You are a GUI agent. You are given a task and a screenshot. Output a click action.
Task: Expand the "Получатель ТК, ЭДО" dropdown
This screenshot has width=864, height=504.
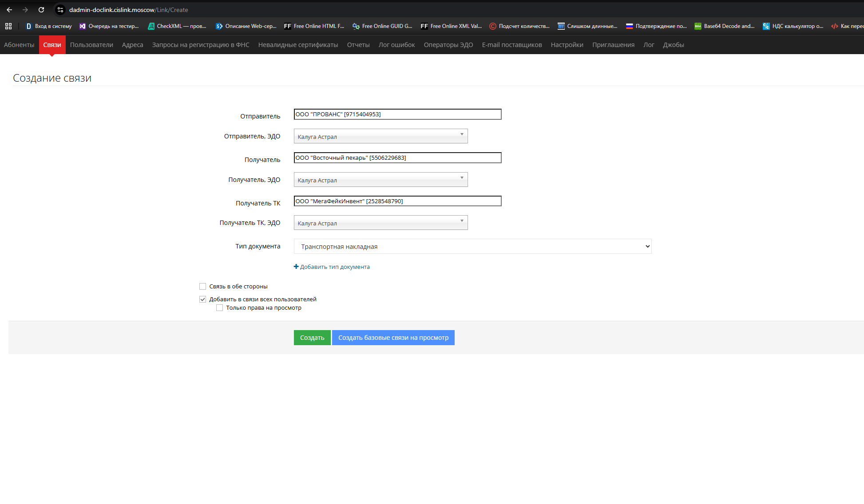[x=380, y=223]
